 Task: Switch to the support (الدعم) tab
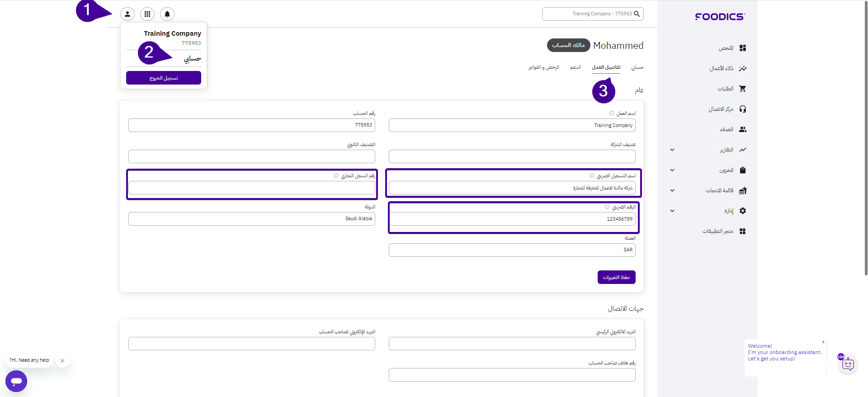tap(576, 67)
